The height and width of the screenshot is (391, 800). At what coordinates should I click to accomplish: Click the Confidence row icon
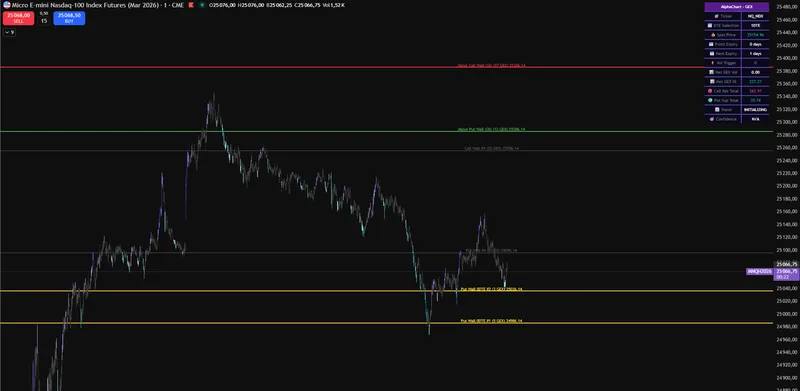(711, 119)
